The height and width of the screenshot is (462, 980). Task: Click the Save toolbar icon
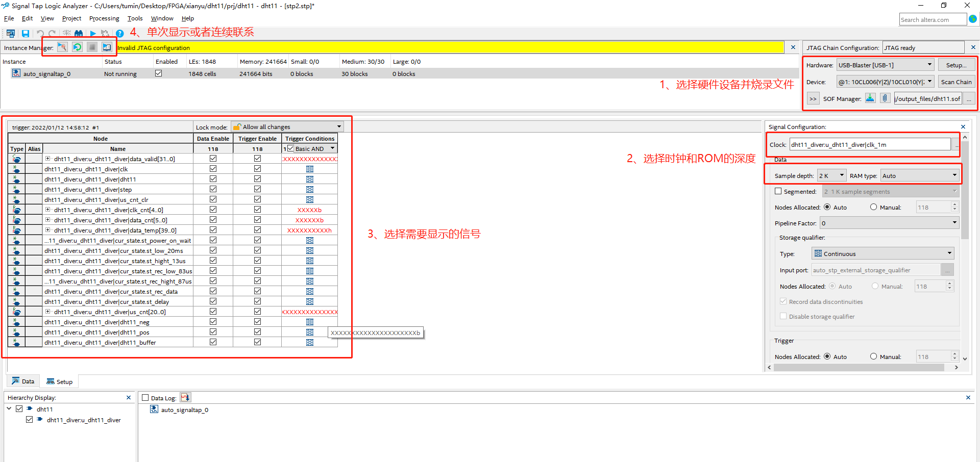(x=25, y=34)
